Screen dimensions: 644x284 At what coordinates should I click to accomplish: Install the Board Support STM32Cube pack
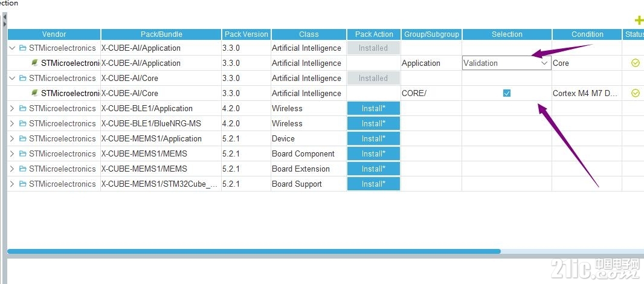(x=373, y=184)
